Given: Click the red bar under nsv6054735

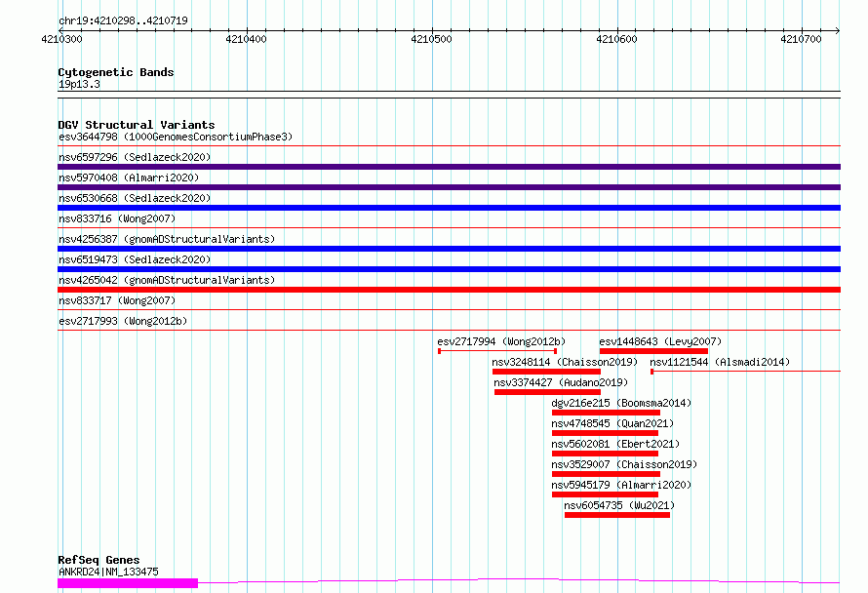Looking at the screenshot, I should coord(617,515).
